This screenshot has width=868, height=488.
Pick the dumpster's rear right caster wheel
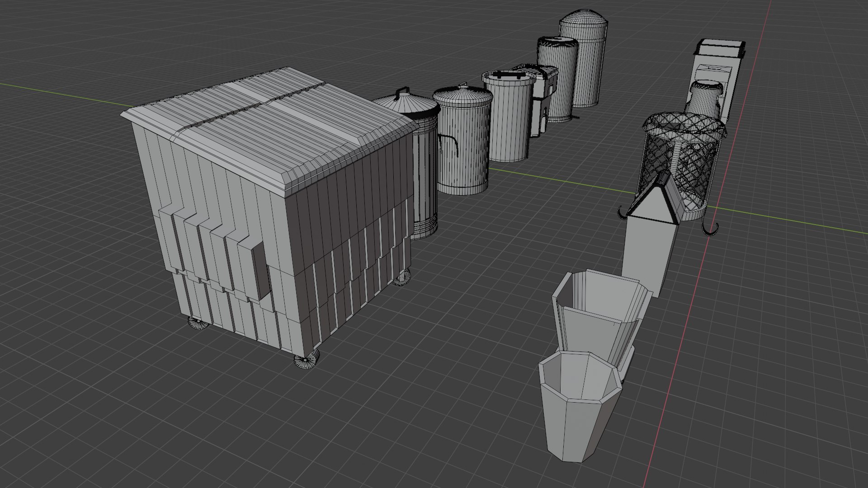coord(402,277)
